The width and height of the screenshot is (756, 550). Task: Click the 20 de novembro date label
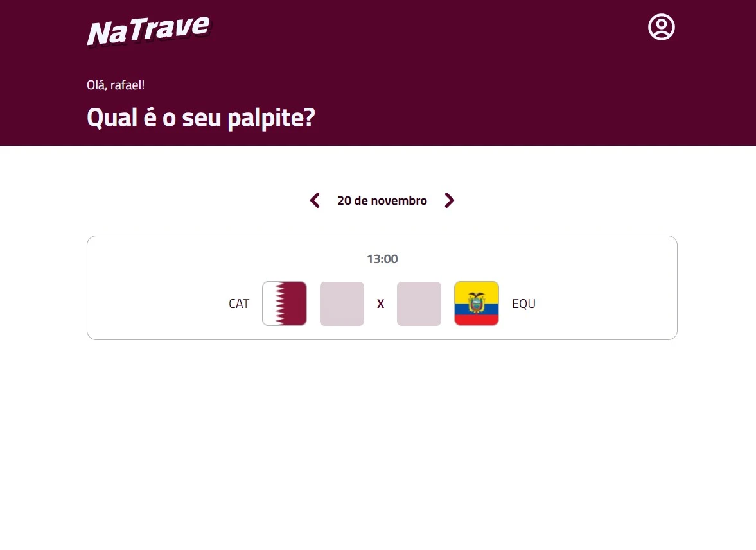click(382, 200)
